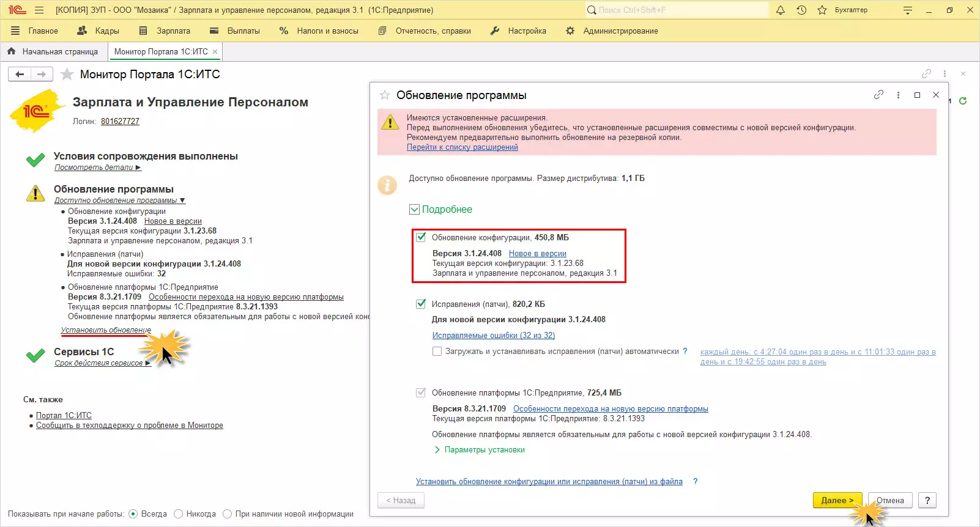This screenshot has width=980, height=527.
Task: Expand Посмотреть детали for support conditions
Action: point(98,168)
